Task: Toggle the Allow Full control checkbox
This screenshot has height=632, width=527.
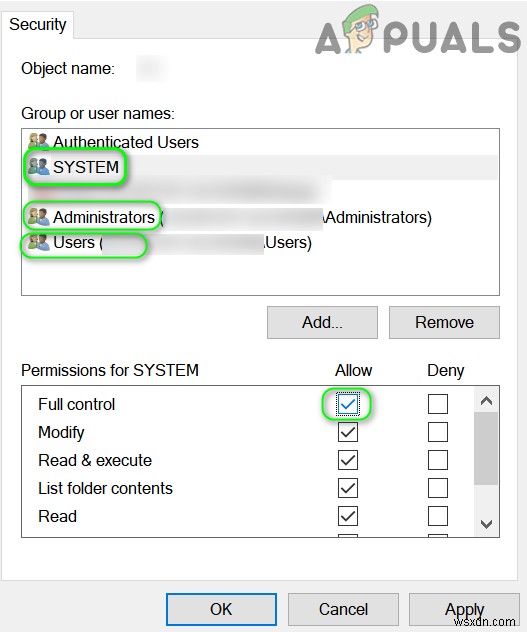Action: pyautogui.click(x=347, y=404)
